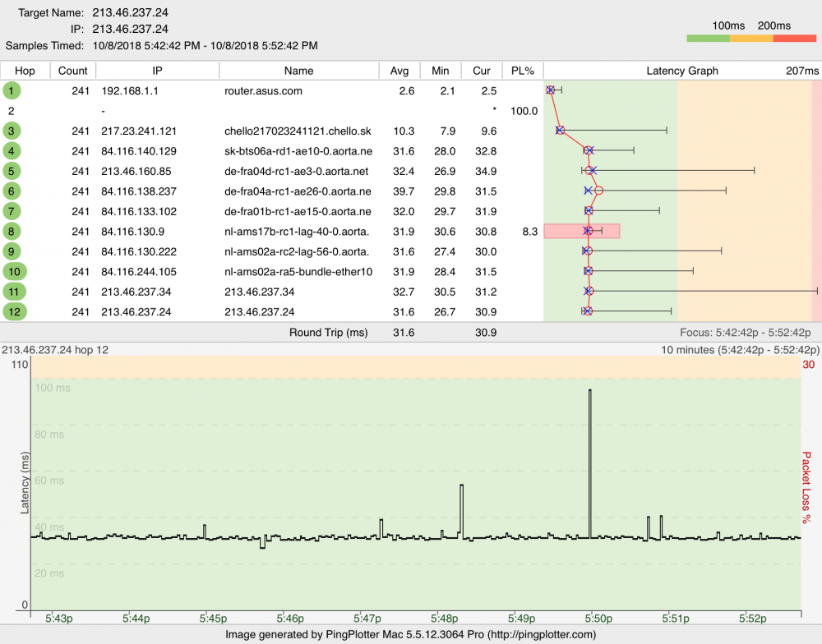
Task: Click the red 200ms legend color segment
Action: click(x=795, y=39)
